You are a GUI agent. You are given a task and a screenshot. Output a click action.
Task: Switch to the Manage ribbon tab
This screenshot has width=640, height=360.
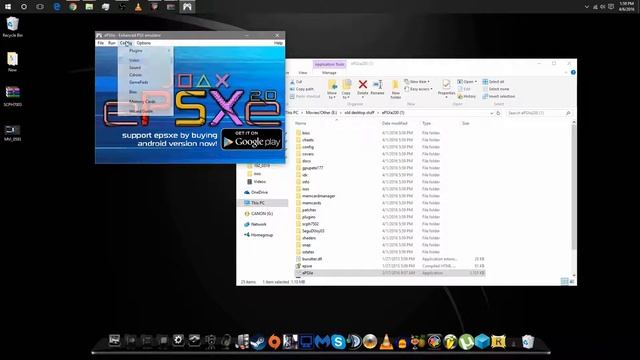pos(329,73)
